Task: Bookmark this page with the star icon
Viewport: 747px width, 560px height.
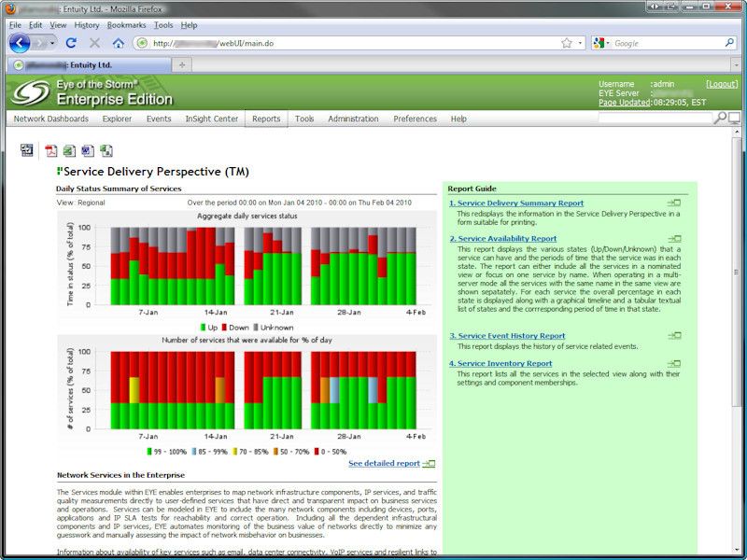Action: [x=567, y=43]
